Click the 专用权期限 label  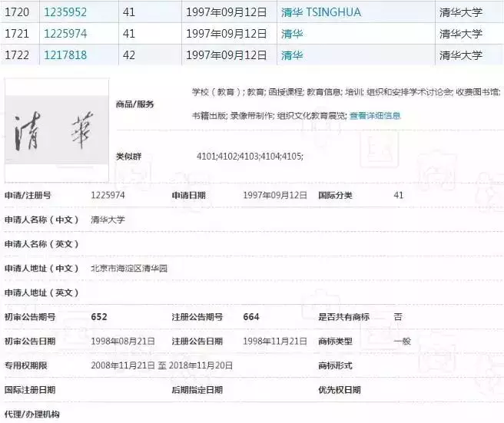25,365
